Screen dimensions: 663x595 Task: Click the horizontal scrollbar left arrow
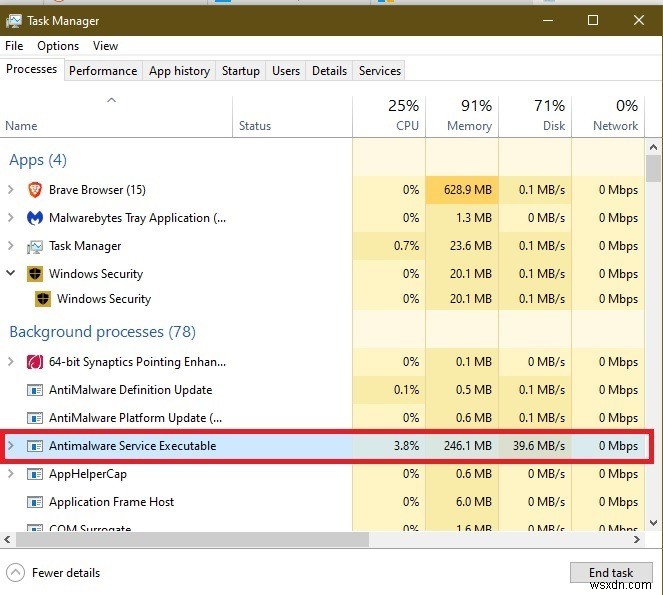tap(7, 540)
